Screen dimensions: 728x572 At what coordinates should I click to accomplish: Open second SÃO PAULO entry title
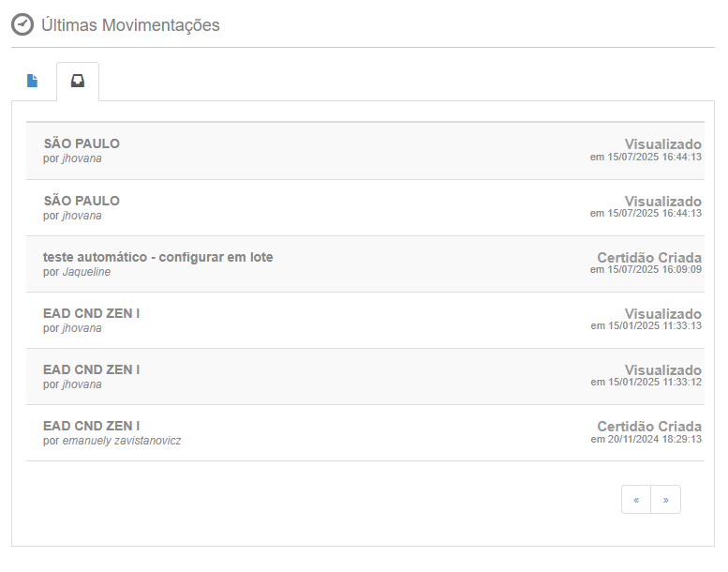click(82, 201)
